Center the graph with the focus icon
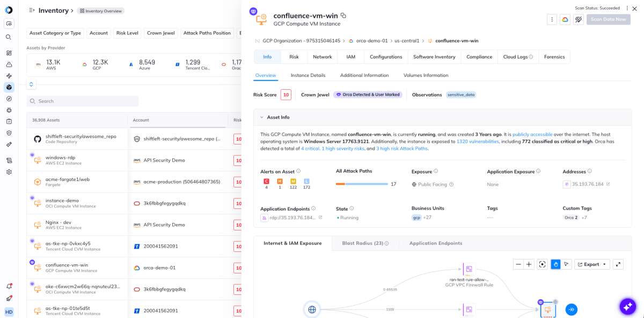The width and height of the screenshot is (644, 318). click(x=542, y=264)
